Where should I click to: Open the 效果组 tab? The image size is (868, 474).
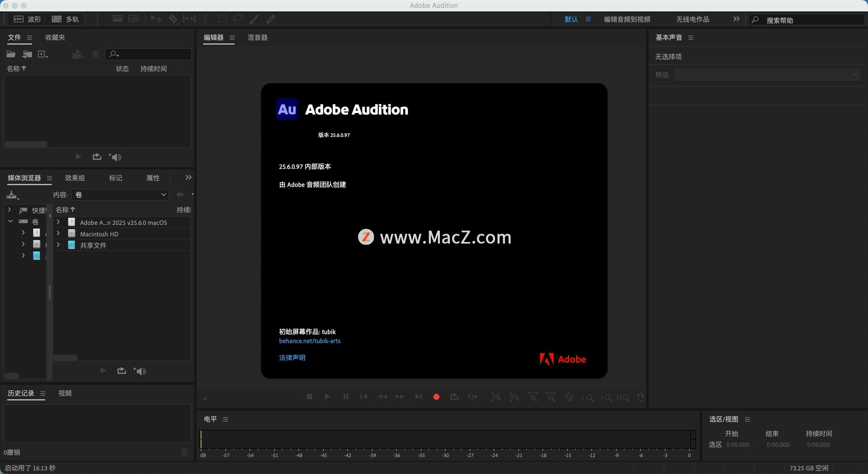pos(75,178)
